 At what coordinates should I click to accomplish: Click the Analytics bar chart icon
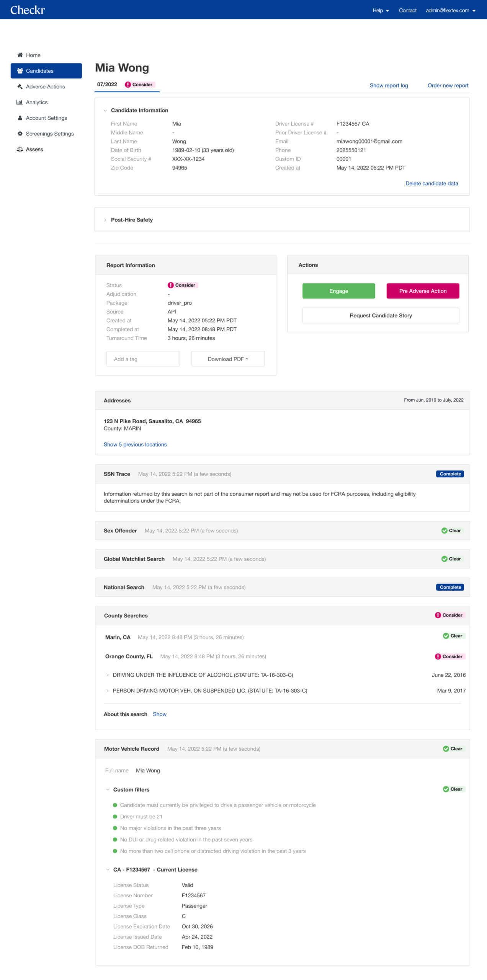pos(19,102)
